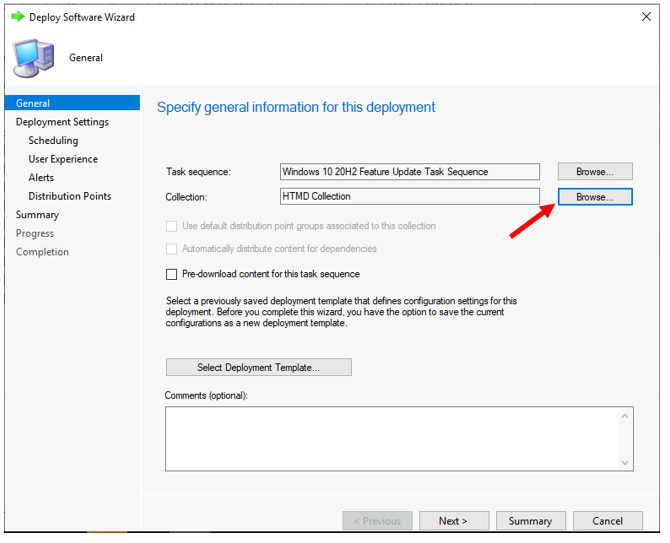The image size is (670, 543).
Task: Browse for a task sequence
Action: pos(595,171)
